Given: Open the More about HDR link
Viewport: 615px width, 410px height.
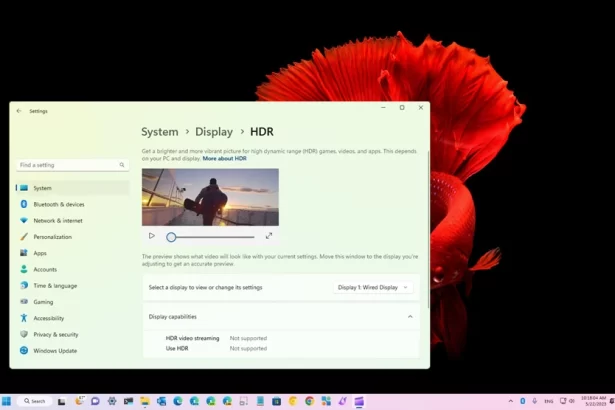Looking at the screenshot, I should pos(225,159).
